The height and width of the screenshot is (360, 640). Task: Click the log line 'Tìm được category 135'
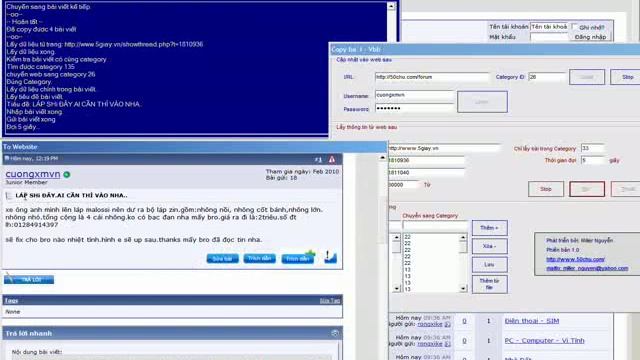(40, 67)
